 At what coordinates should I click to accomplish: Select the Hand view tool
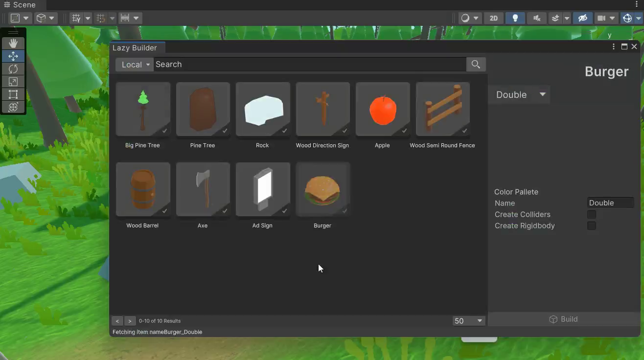click(x=13, y=44)
